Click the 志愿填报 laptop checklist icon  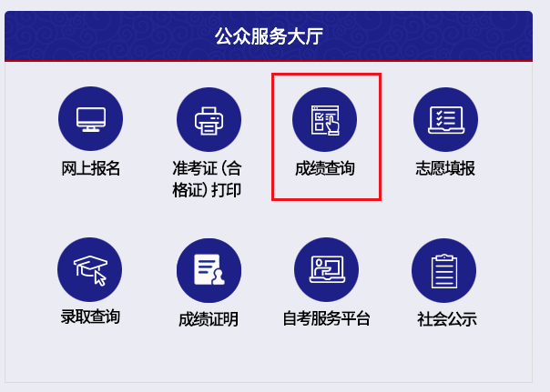click(445, 119)
